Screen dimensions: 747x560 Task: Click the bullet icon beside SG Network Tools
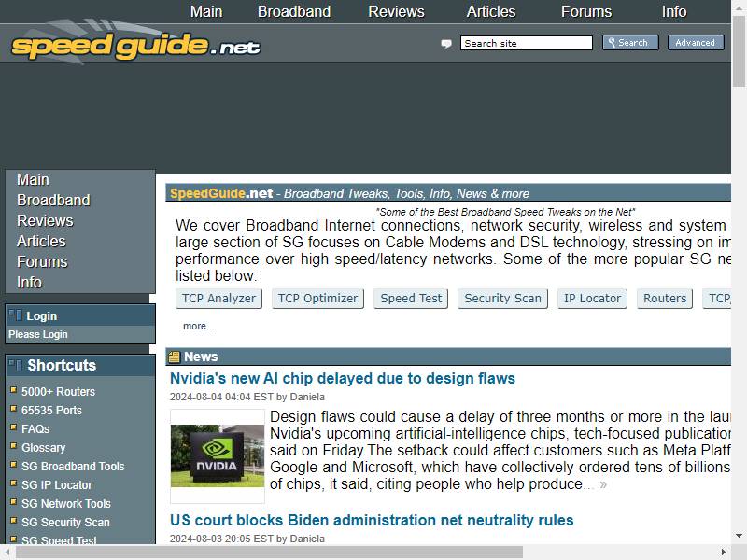pyautogui.click(x=13, y=501)
